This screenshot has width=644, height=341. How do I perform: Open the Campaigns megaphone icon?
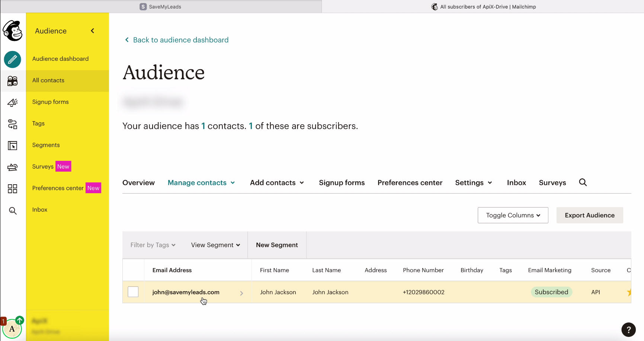coord(13,102)
